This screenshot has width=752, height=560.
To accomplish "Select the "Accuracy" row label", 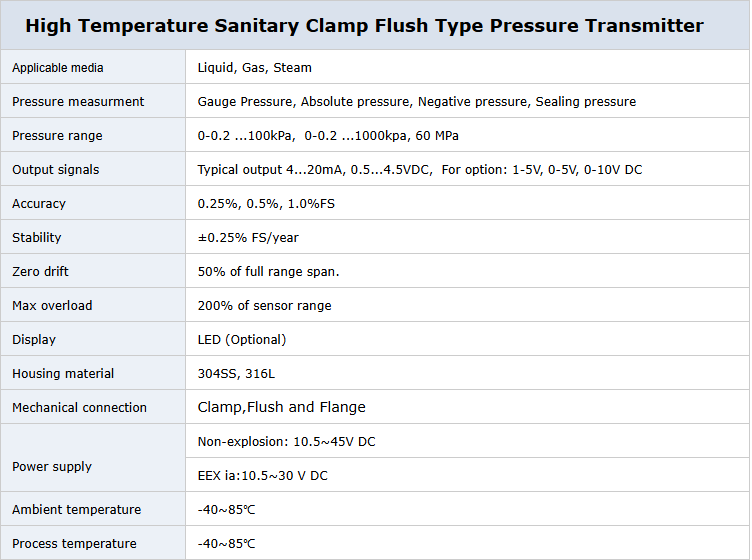I will point(39,204).
